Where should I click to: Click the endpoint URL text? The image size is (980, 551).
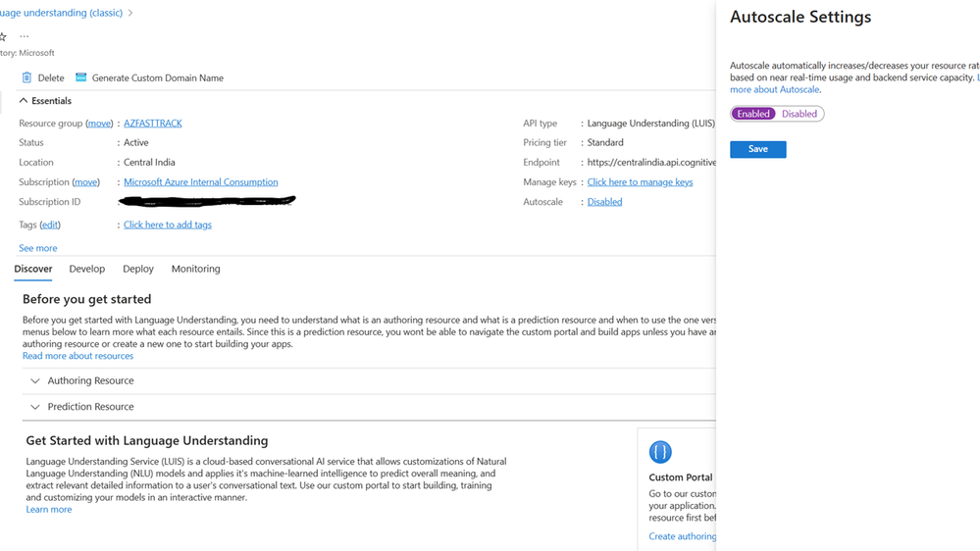[651, 163]
